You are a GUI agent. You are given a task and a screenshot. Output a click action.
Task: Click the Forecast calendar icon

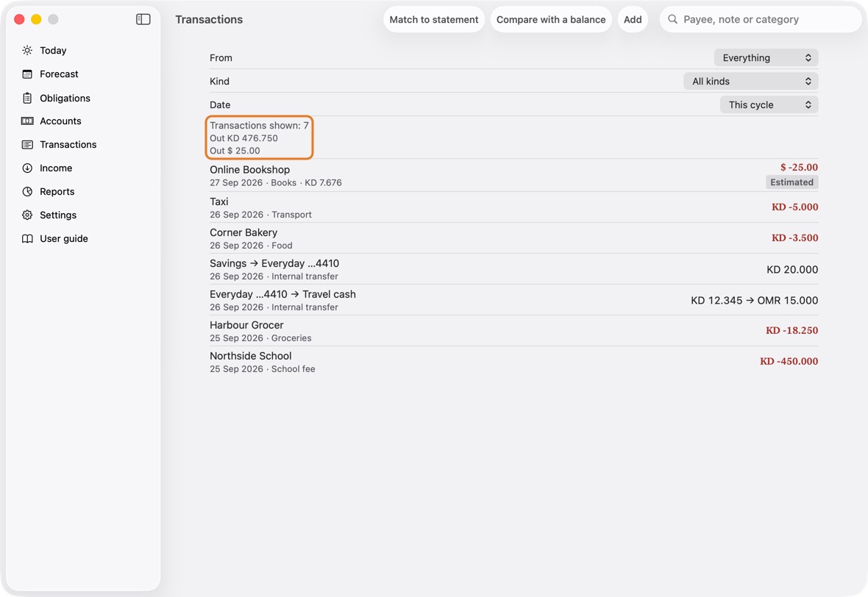click(x=27, y=74)
